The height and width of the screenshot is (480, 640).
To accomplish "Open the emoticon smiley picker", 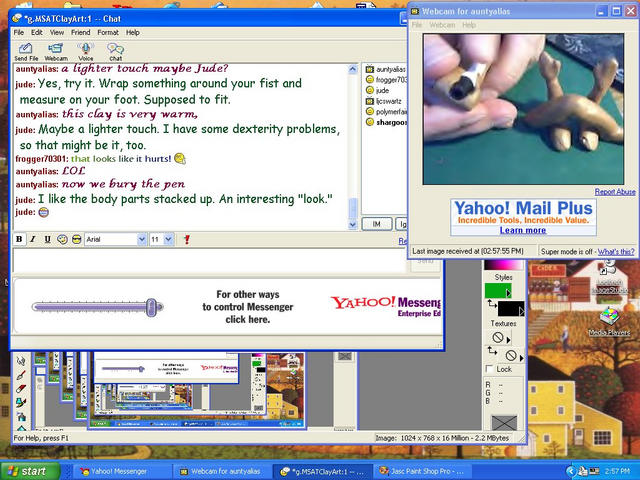I will (x=62, y=240).
